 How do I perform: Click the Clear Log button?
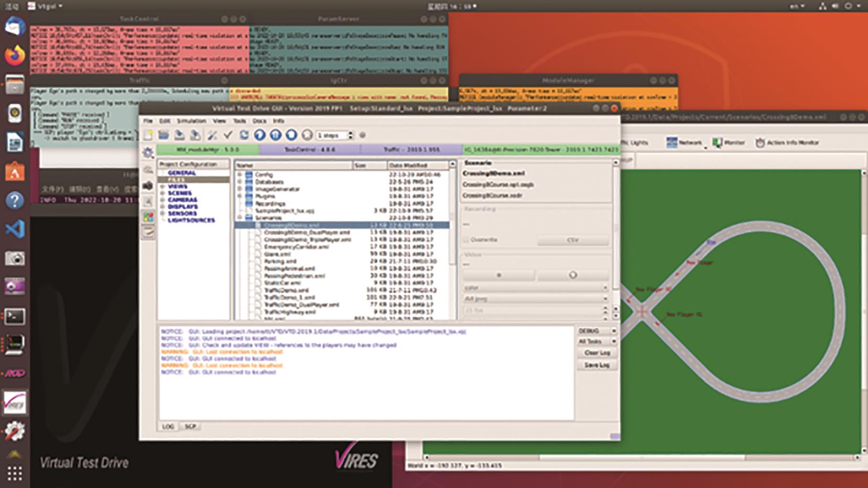click(x=597, y=353)
